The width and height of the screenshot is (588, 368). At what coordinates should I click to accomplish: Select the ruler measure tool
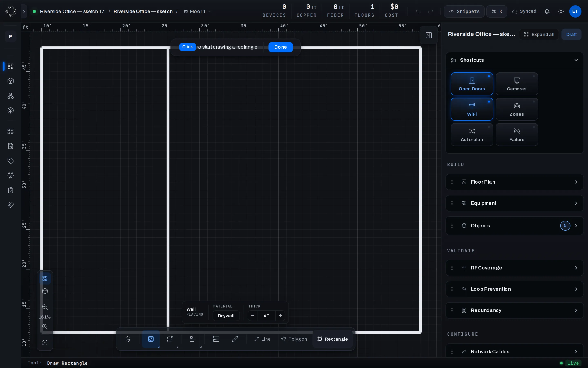[x=216, y=339]
